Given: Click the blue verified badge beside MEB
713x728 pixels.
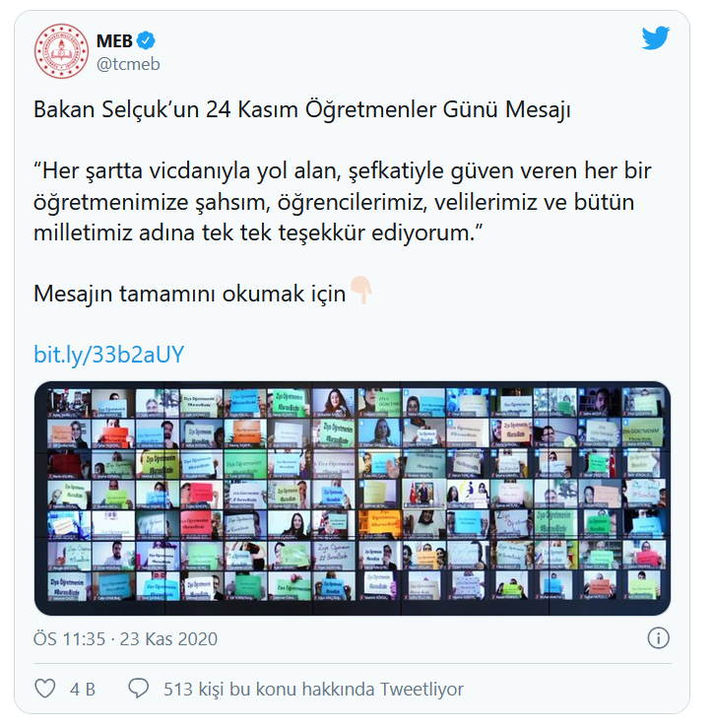Looking at the screenshot, I should pyautogui.click(x=146, y=40).
